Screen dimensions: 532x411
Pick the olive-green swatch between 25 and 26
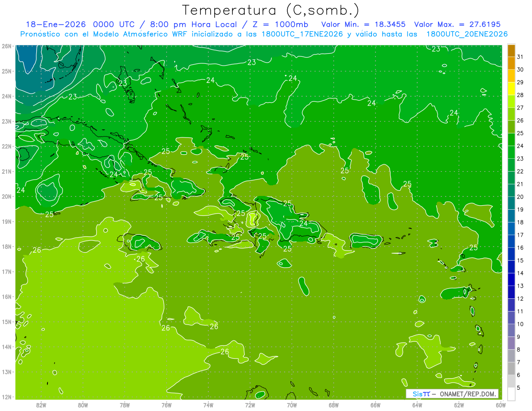coord(511,127)
